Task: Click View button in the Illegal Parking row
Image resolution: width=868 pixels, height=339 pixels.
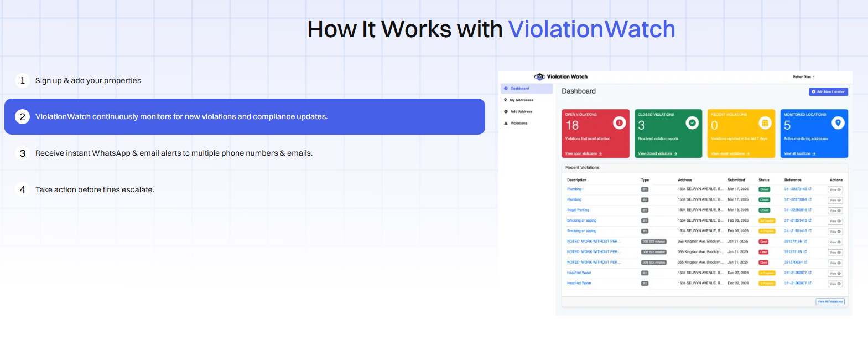Action: [x=835, y=210]
